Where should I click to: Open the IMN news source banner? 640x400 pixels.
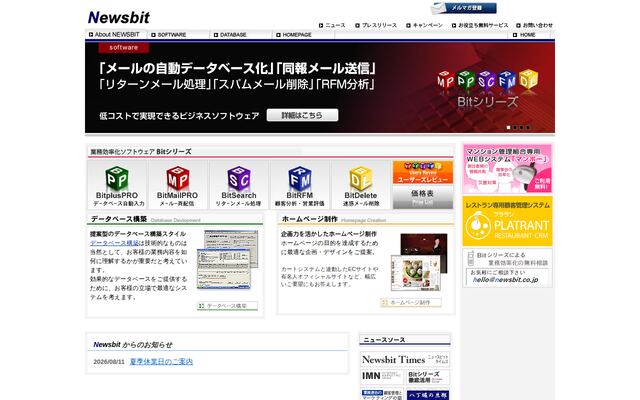click(382, 377)
